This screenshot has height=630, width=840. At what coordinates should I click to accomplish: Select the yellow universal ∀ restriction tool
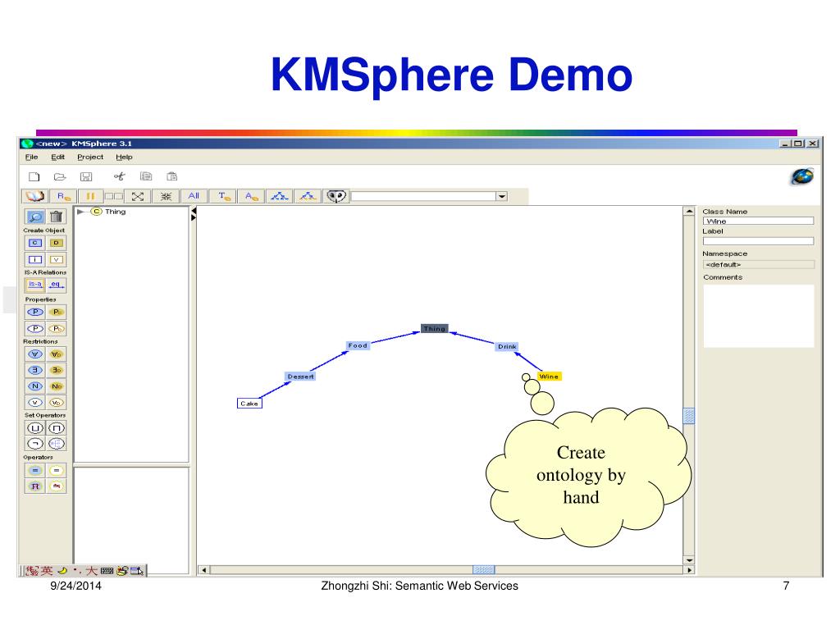point(57,354)
